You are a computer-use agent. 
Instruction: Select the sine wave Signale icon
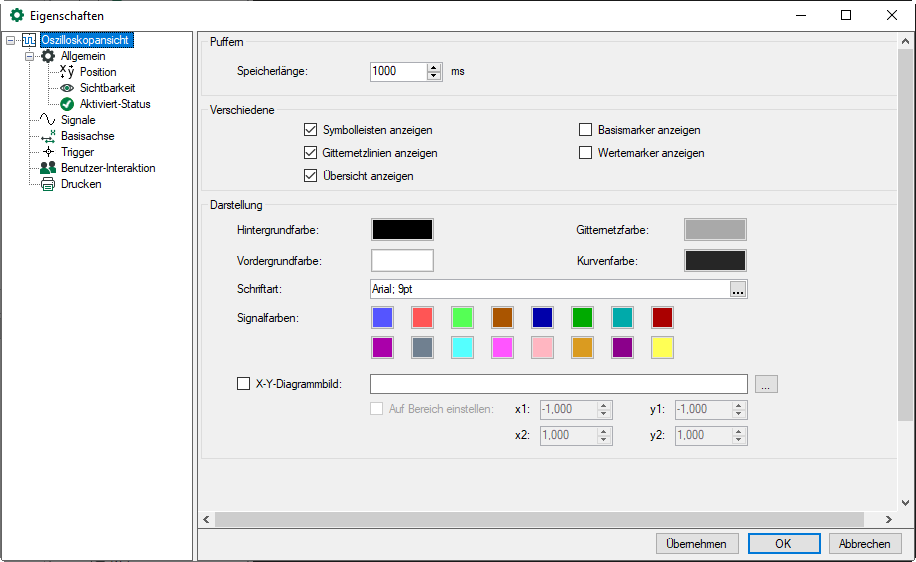(47, 120)
